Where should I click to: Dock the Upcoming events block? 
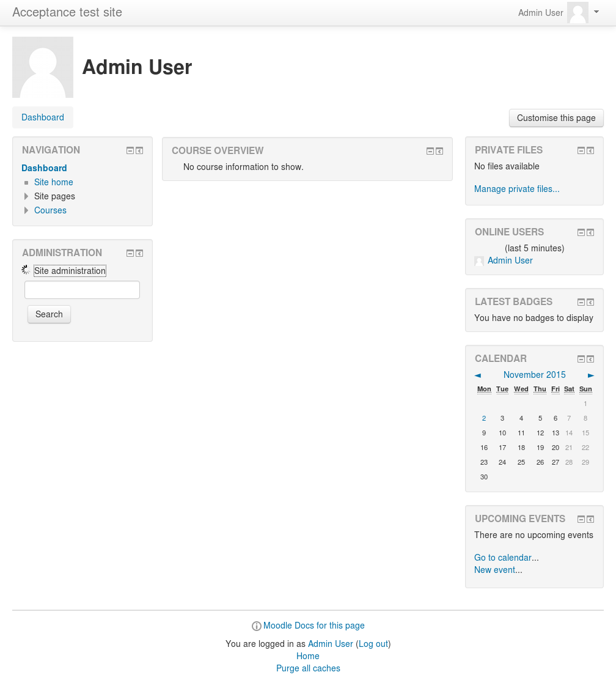(x=590, y=519)
